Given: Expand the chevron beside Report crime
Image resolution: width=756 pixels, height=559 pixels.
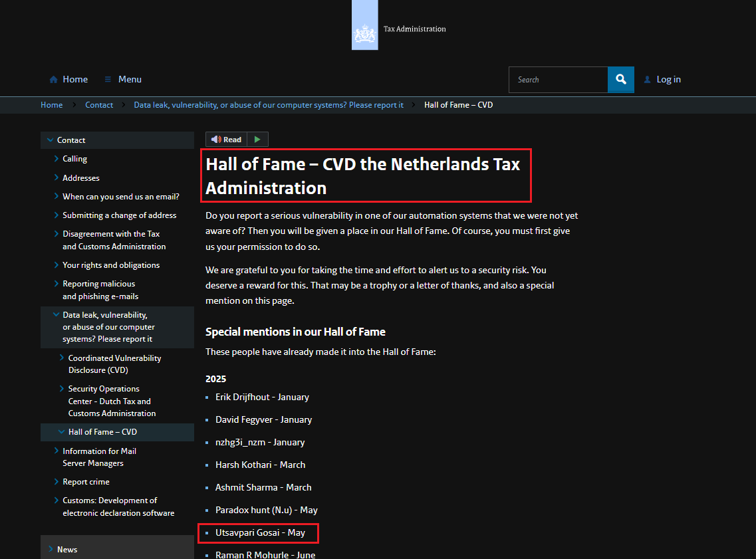Looking at the screenshot, I should (57, 481).
